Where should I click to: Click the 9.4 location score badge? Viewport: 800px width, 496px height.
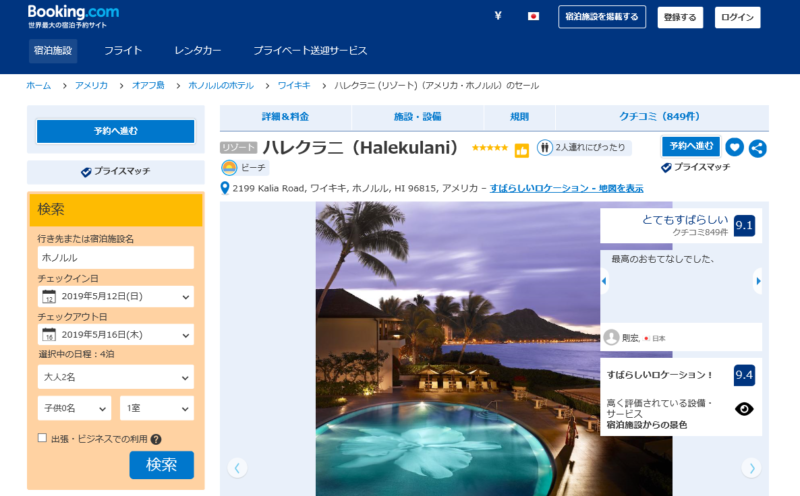(x=744, y=375)
